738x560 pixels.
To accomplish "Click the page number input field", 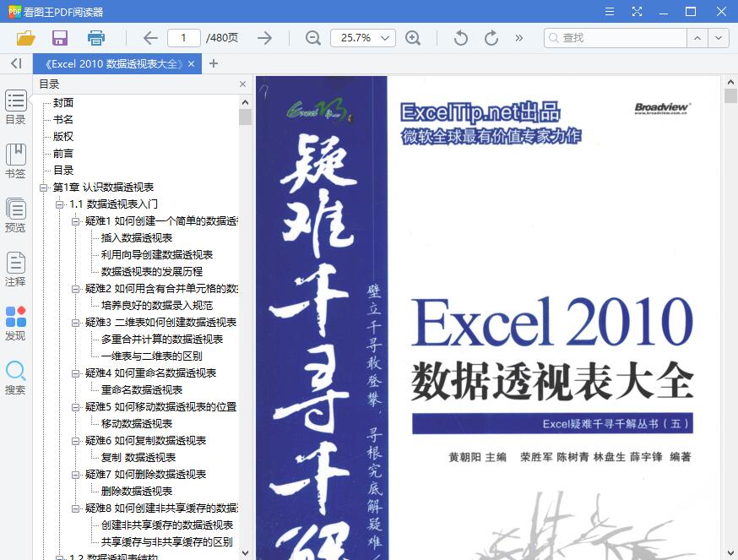I will (x=183, y=38).
